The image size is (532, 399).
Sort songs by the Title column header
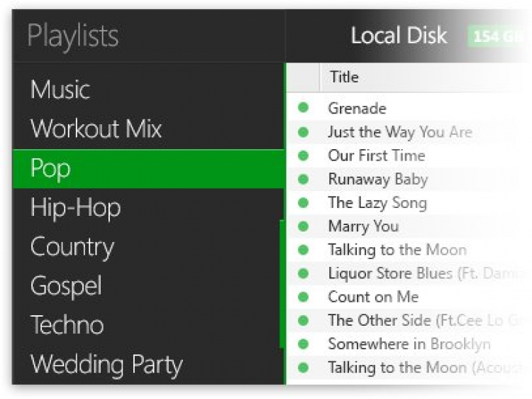[344, 77]
